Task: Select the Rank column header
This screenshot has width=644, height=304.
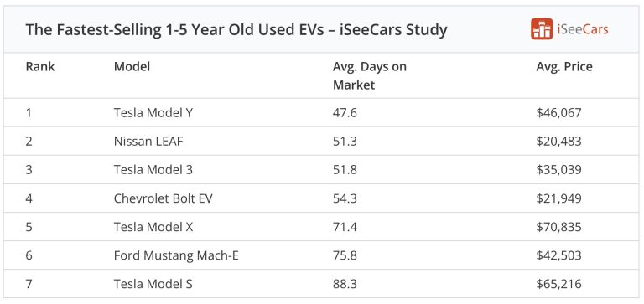Action: pyautogui.click(x=40, y=66)
